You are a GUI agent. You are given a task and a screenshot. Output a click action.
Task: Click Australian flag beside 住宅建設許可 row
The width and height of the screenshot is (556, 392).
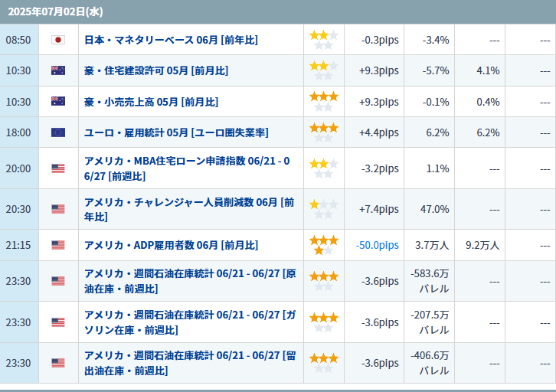pos(58,70)
